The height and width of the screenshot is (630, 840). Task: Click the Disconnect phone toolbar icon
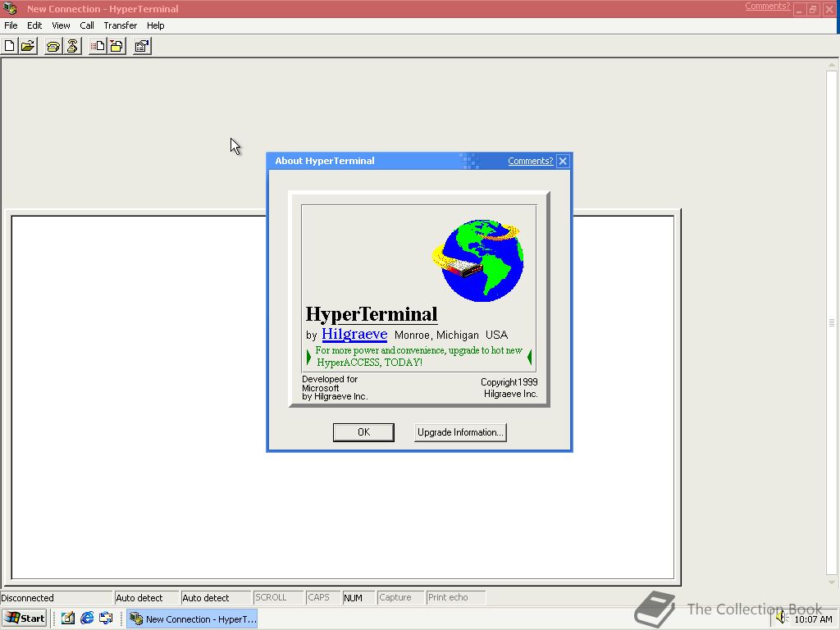tap(72, 46)
